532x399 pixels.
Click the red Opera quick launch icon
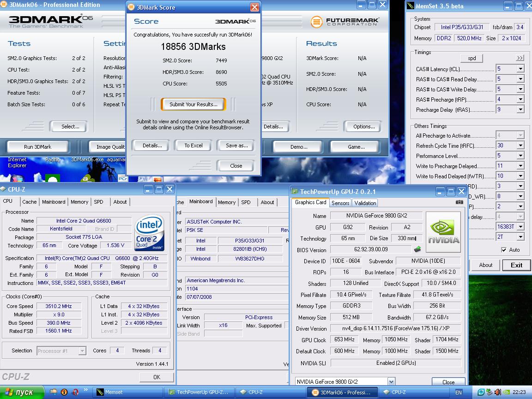pos(75,392)
